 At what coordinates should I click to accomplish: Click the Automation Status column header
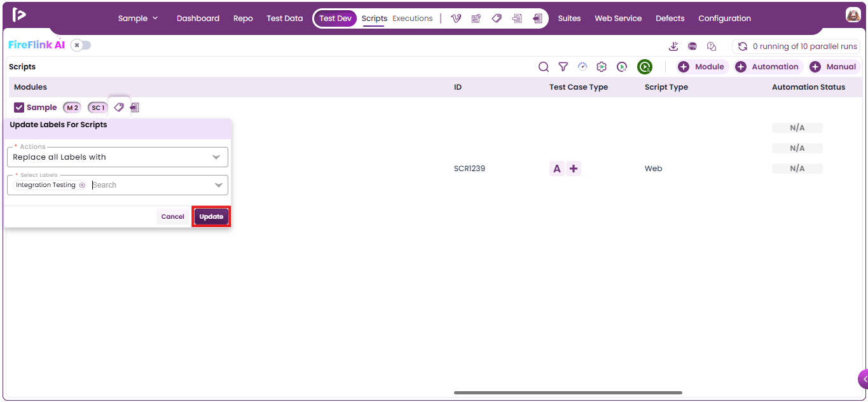coord(808,87)
